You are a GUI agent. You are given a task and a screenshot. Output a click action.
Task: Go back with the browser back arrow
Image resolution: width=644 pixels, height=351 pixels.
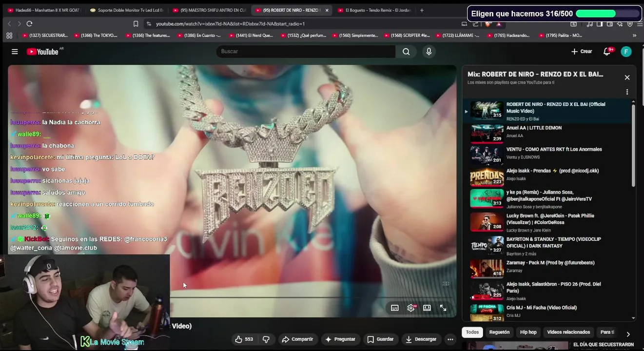(9, 23)
